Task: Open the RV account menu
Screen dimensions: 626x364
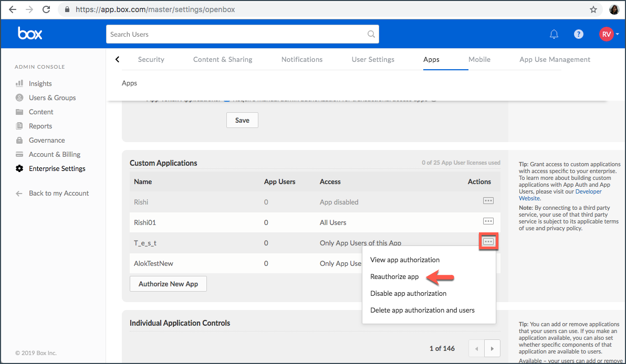Action: (609, 34)
